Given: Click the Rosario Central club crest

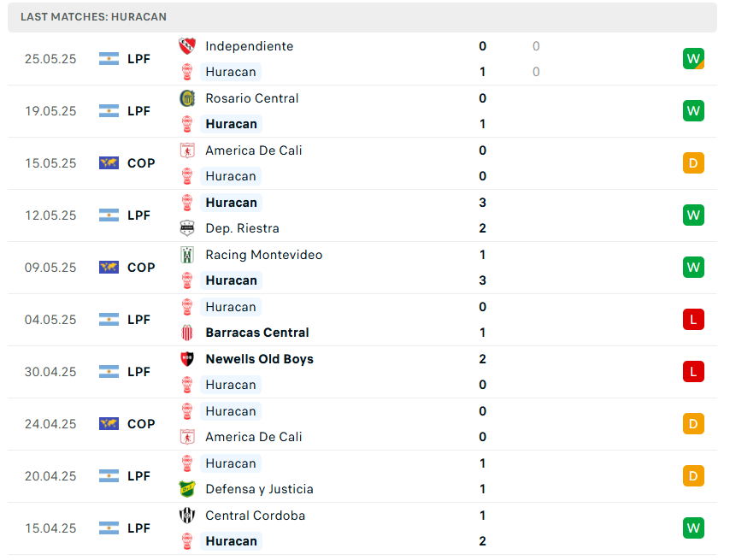Looking at the screenshot, I should coord(186,98).
